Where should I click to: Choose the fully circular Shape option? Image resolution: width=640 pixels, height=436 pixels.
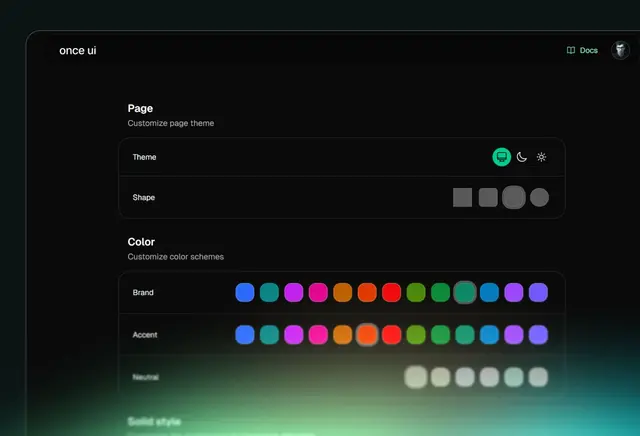click(539, 197)
